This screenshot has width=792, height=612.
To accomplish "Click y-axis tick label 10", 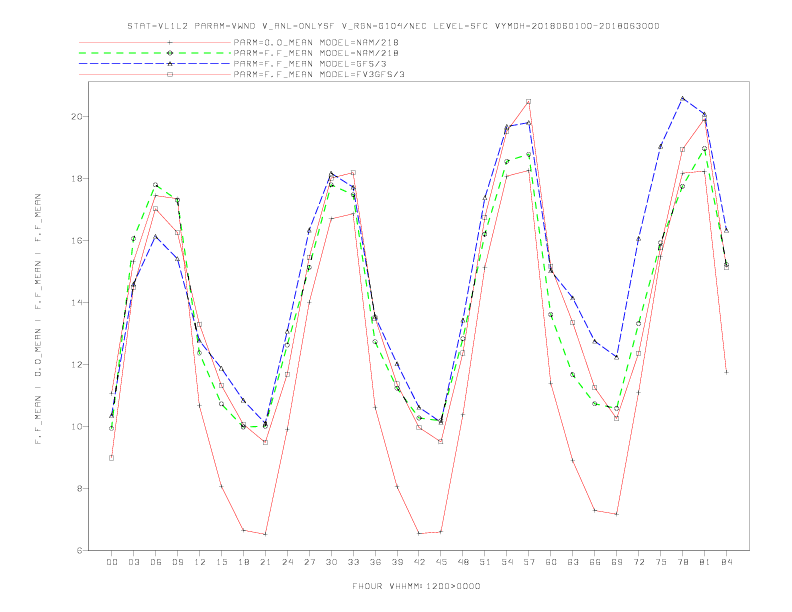I will (x=76, y=427).
